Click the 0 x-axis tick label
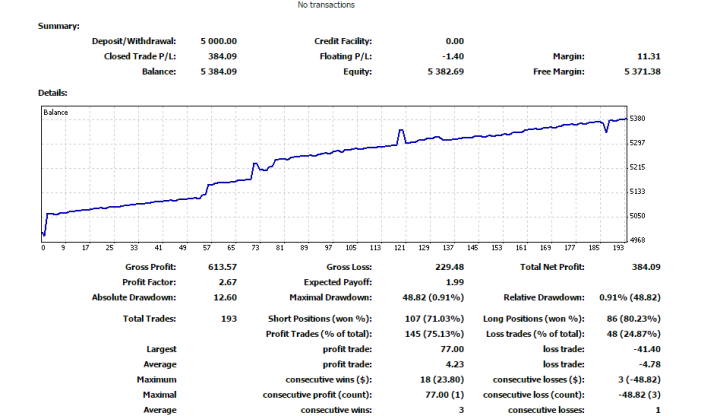This screenshot has width=720, height=416. point(44,248)
